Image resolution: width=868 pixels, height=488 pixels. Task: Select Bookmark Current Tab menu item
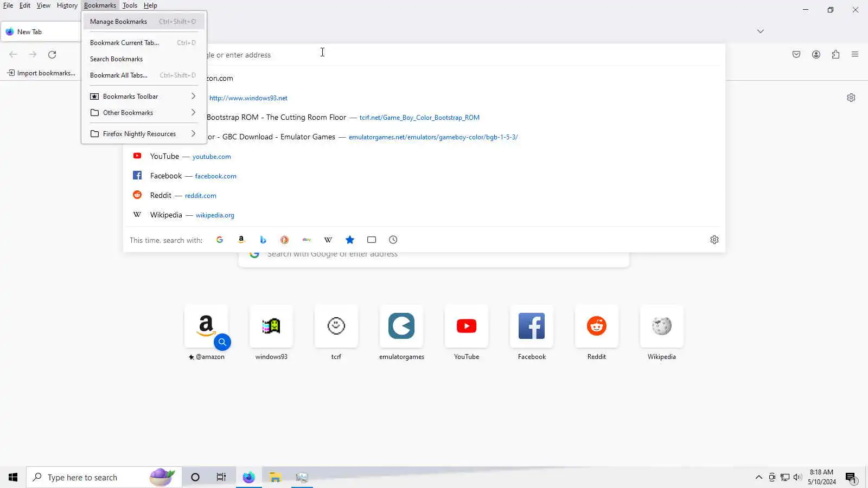(144, 43)
